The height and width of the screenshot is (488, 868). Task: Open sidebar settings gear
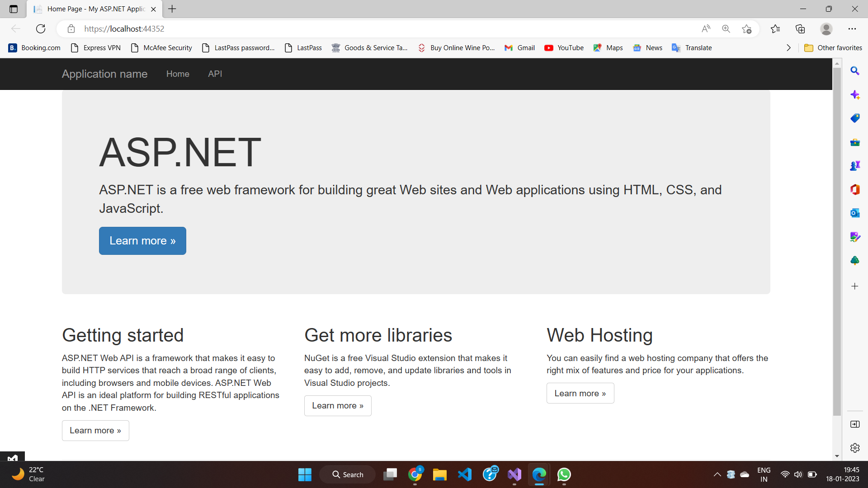[855, 448]
